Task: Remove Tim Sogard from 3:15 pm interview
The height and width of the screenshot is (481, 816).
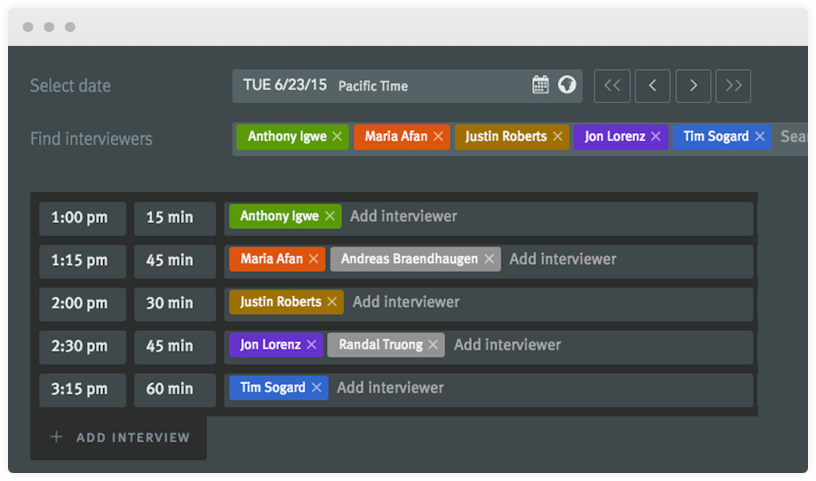Action: (x=317, y=388)
